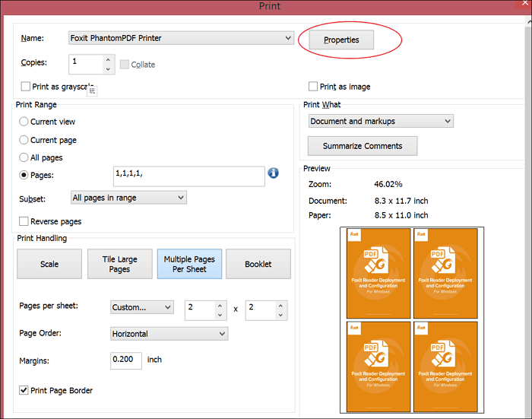Select the Current view radio button
532x419 pixels.
[24, 122]
